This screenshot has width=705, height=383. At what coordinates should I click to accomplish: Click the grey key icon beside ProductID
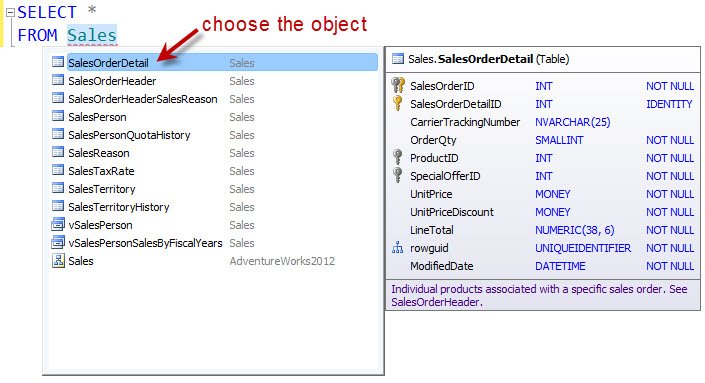tap(397, 157)
